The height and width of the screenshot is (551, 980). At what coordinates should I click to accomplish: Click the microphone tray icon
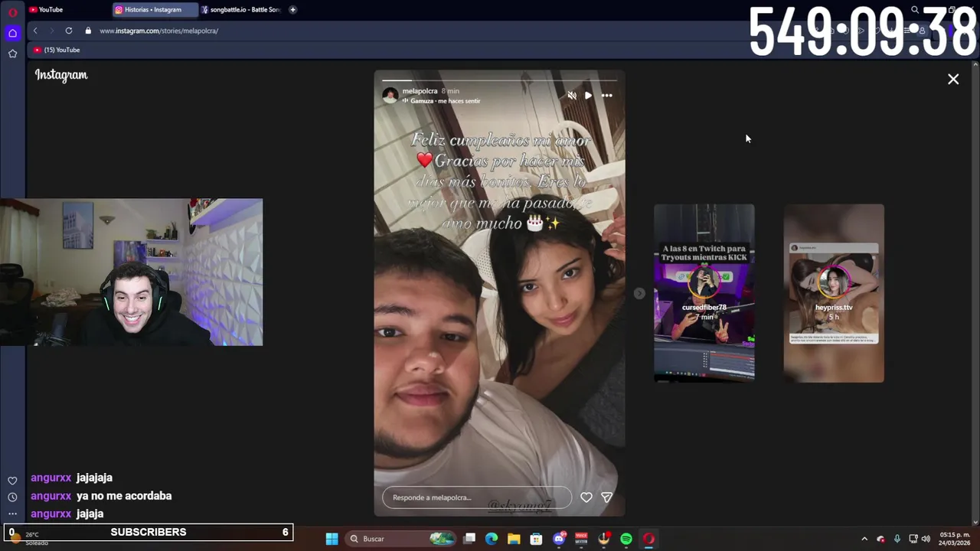tap(897, 539)
